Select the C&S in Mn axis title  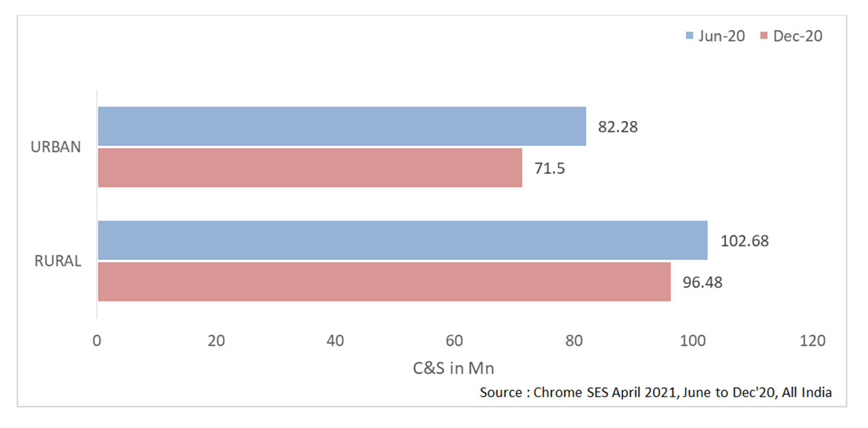click(453, 369)
